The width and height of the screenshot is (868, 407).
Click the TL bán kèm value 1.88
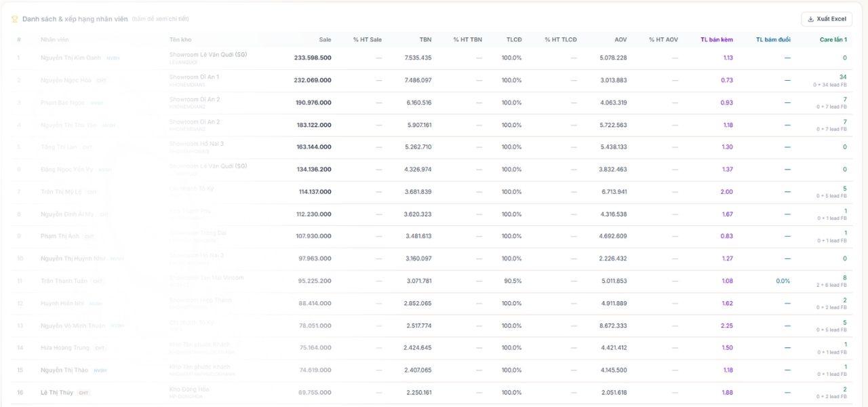pos(727,393)
